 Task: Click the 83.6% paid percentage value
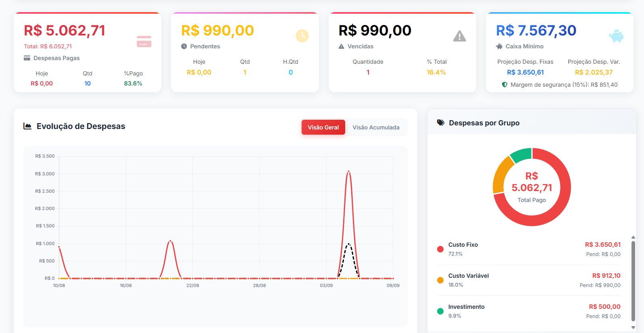point(133,83)
